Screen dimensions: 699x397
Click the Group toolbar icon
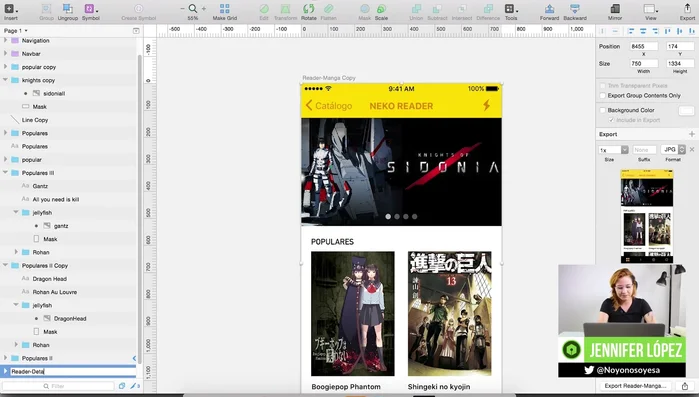46,9
